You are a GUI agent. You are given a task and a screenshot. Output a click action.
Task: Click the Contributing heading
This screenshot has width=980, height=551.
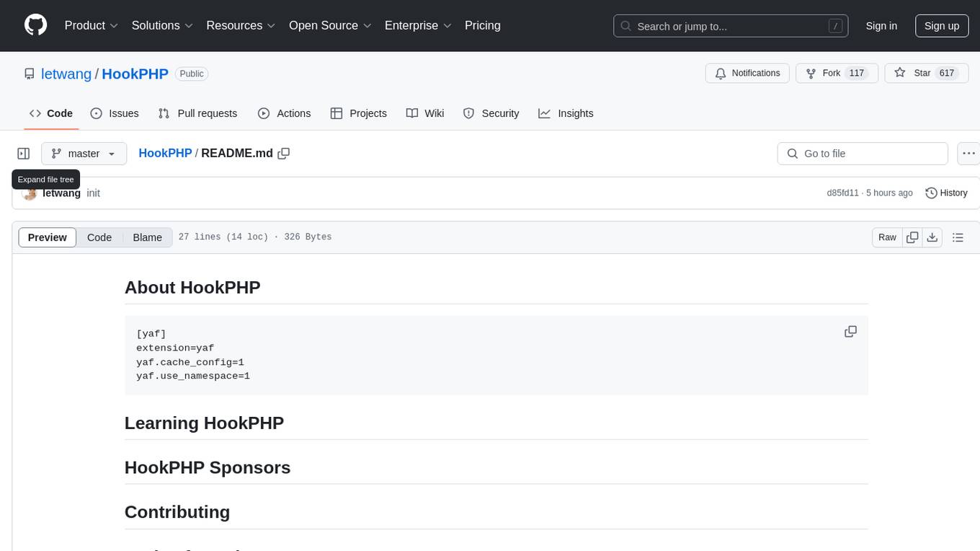tap(177, 512)
